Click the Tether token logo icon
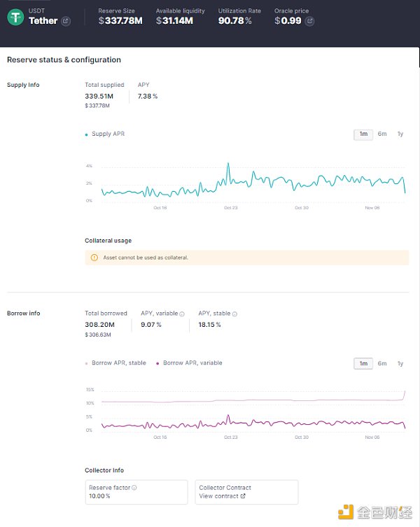The image size is (420, 527). click(x=15, y=17)
